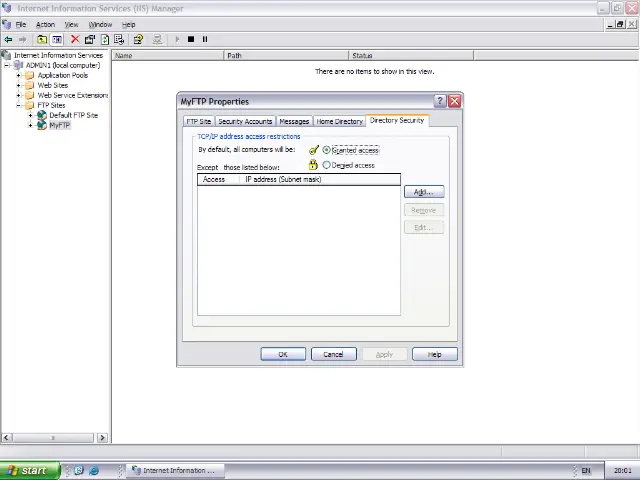Viewport: 640px width, 480px height.
Task: Select the Denied access radio button
Action: tap(326, 165)
